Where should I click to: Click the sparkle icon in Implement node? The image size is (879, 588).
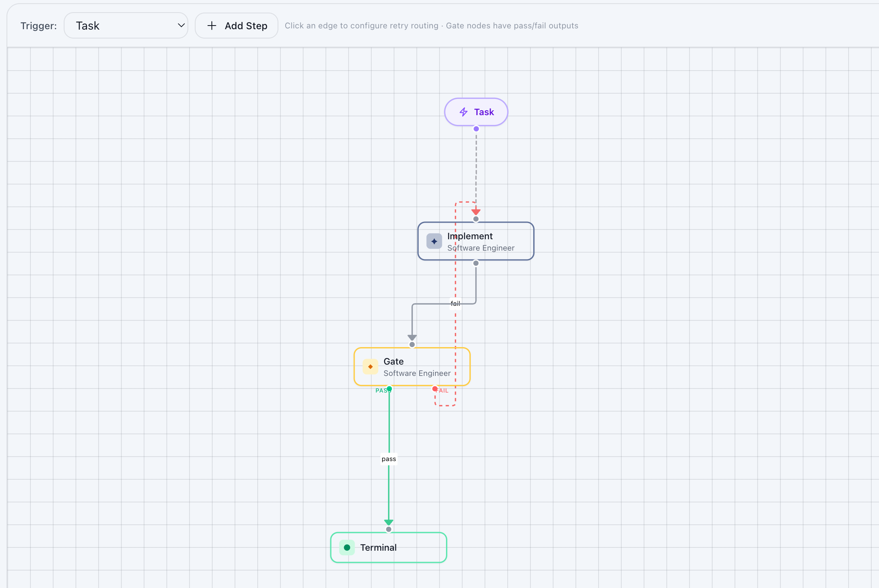[434, 241]
